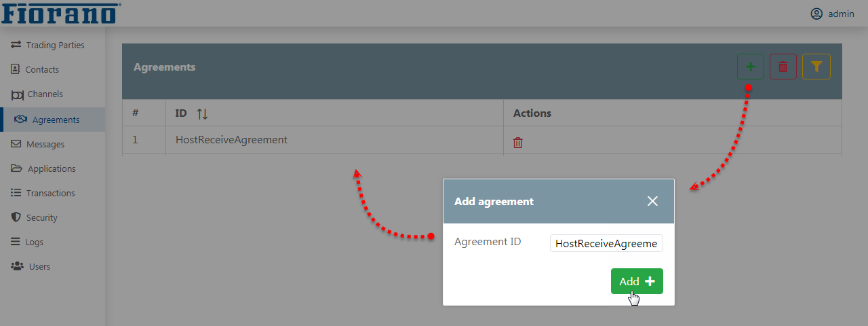Click the green Add button

[637, 281]
